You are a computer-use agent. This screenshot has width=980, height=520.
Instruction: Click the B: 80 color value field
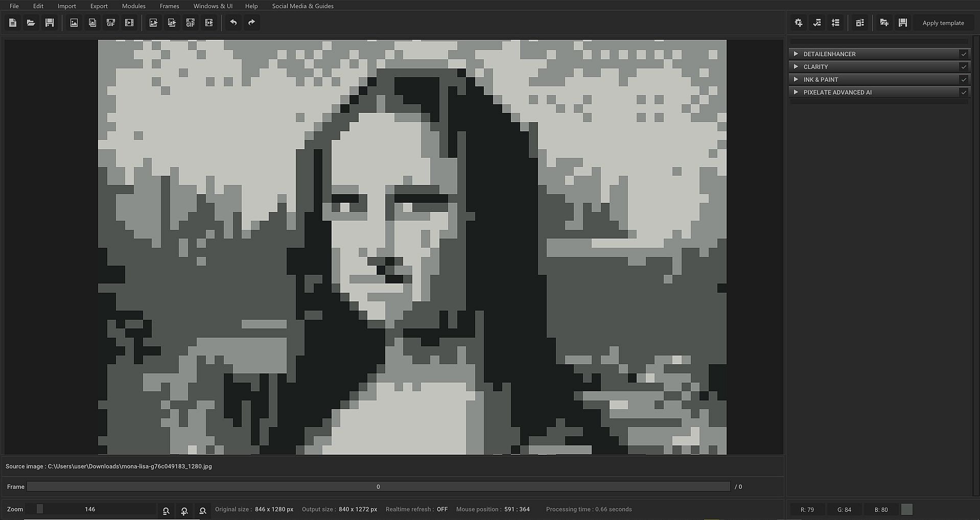point(881,509)
